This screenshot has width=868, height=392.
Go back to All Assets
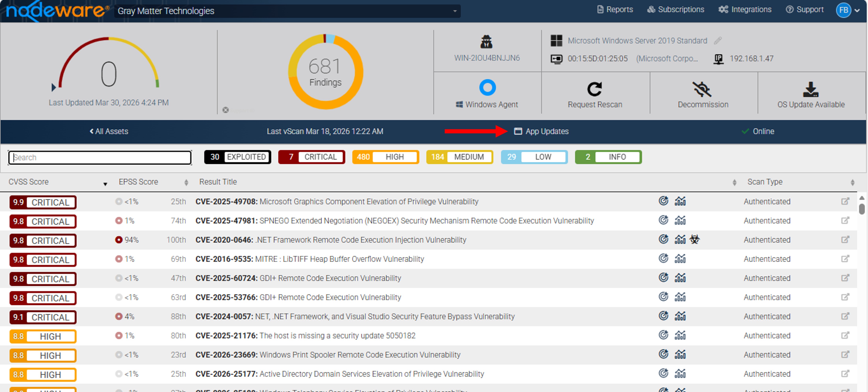point(109,131)
